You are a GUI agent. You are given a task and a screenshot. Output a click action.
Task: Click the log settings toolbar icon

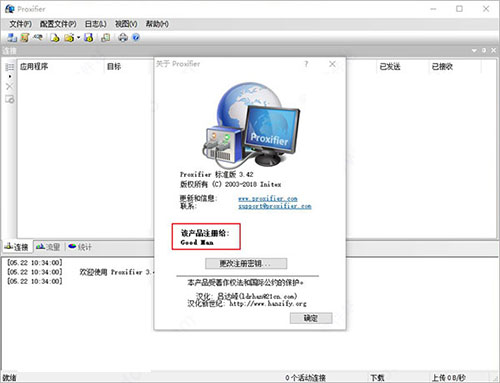(x=106, y=37)
